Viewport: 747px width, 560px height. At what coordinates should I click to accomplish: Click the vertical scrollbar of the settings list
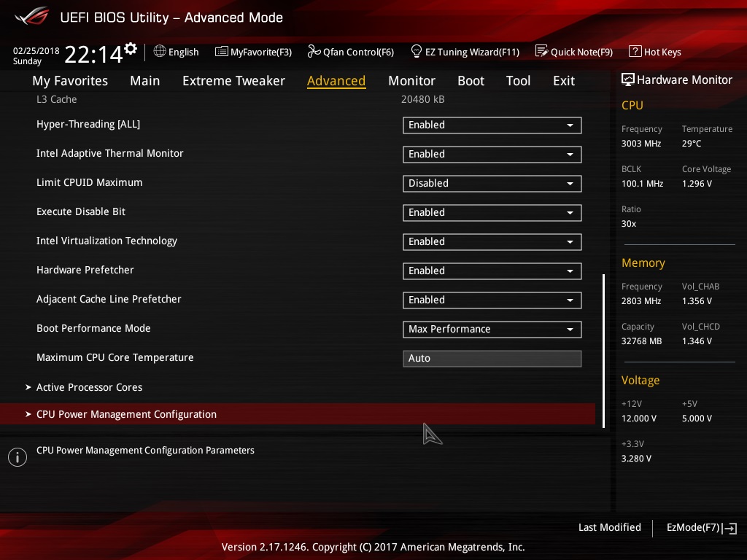pyautogui.click(x=603, y=351)
